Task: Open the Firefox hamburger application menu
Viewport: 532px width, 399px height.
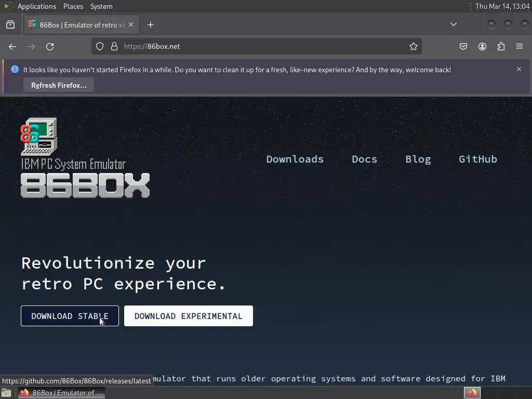Action: [520, 46]
